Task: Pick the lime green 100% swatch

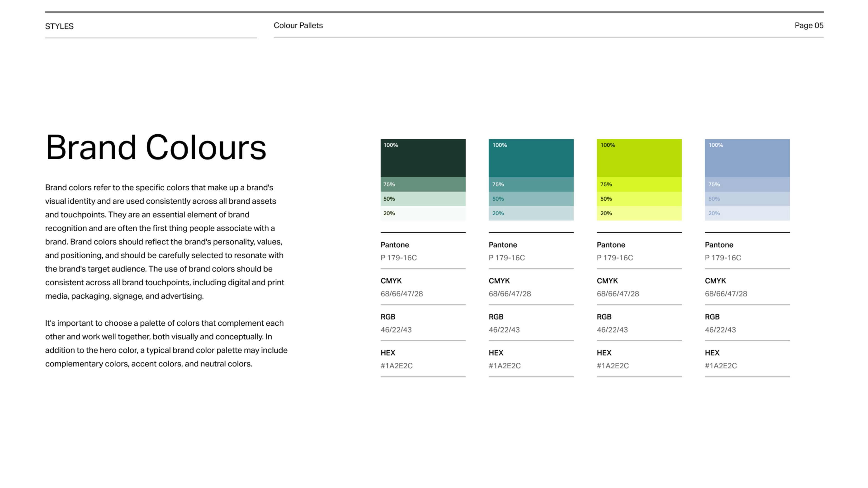Action: pyautogui.click(x=639, y=158)
